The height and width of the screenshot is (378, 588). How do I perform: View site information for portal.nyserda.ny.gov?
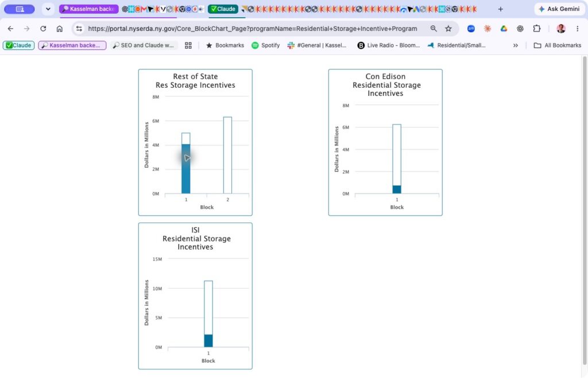[x=79, y=29]
